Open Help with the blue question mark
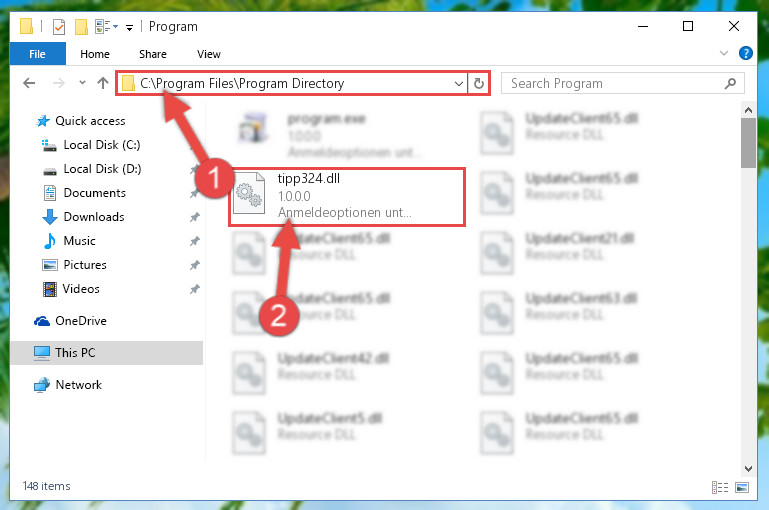Screen dimensions: 769x510 (745, 53)
